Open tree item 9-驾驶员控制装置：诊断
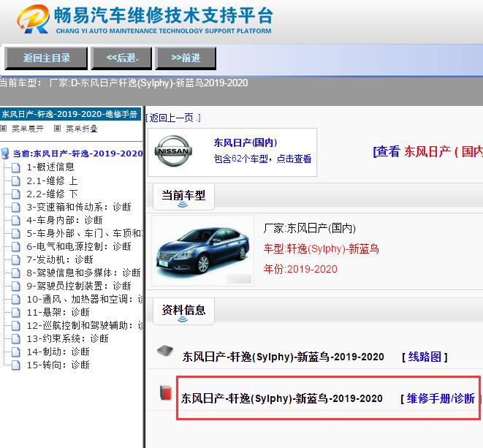 pyautogui.click(x=79, y=286)
